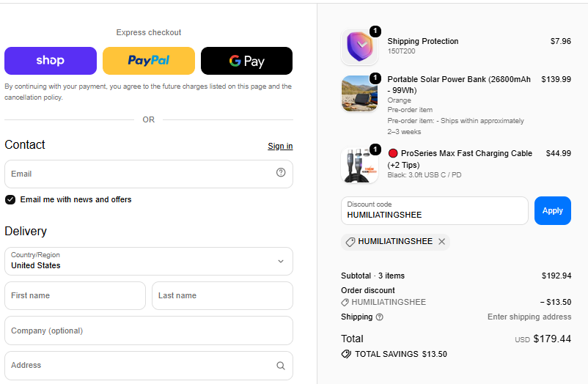The height and width of the screenshot is (384, 588).
Task: Open the Country/Region dropdown
Action: click(x=149, y=261)
